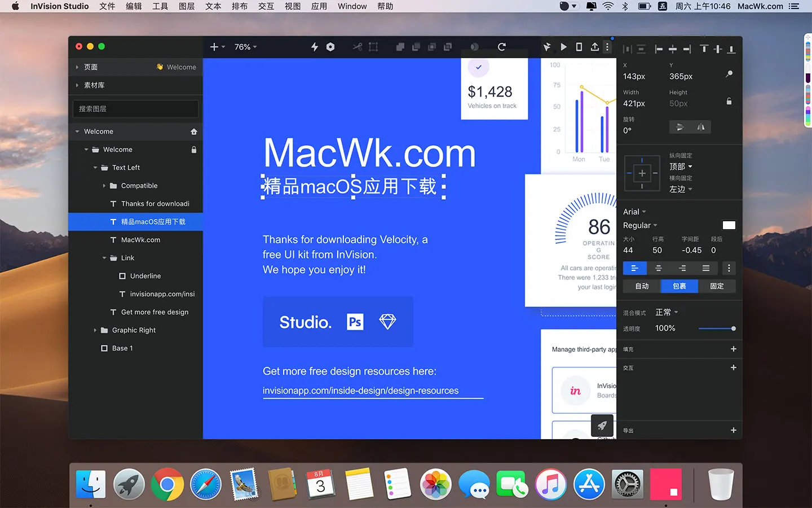Click the scissors icon in toolbar
This screenshot has width=812, height=508.
coord(358,47)
